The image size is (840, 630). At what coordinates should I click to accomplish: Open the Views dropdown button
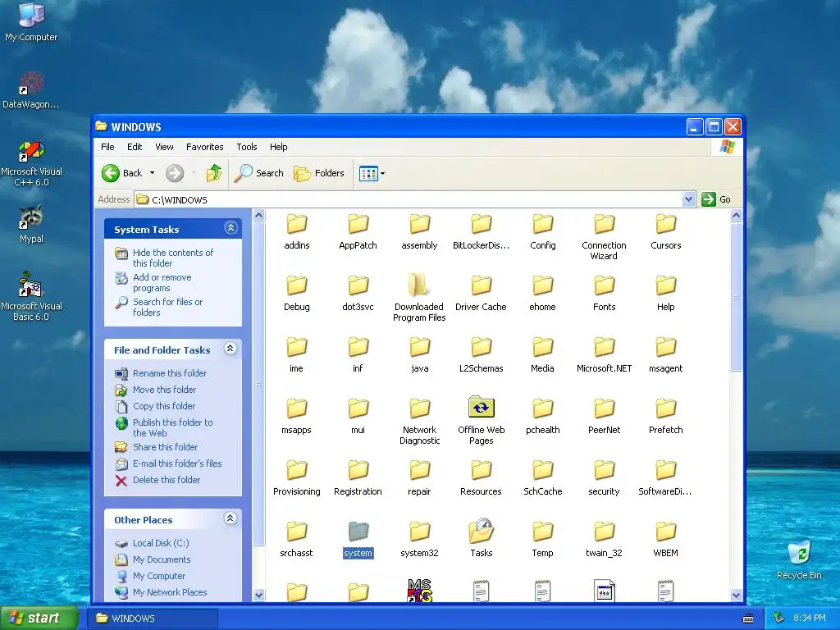point(372,173)
